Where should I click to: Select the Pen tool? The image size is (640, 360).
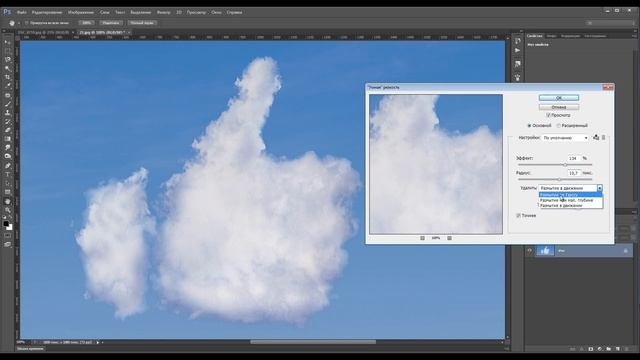pyautogui.click(x=7, y=166)
